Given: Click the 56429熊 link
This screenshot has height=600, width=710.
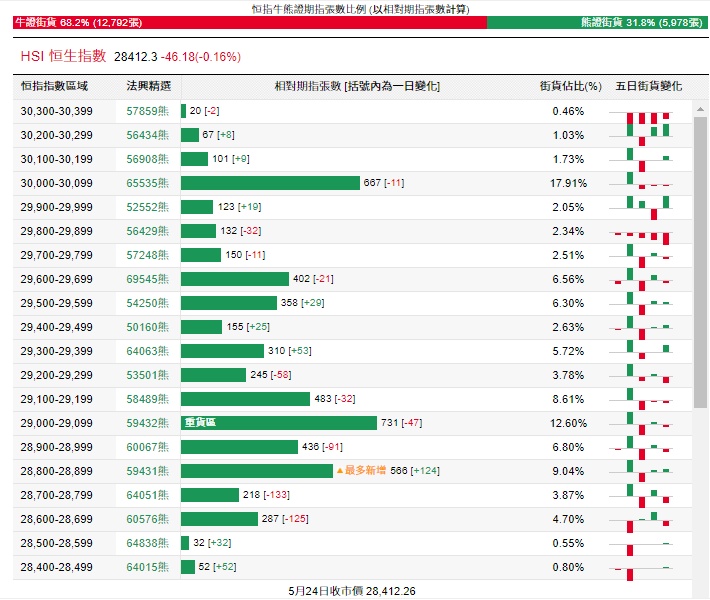Looking at the screenshot, I should pos(147,231).
